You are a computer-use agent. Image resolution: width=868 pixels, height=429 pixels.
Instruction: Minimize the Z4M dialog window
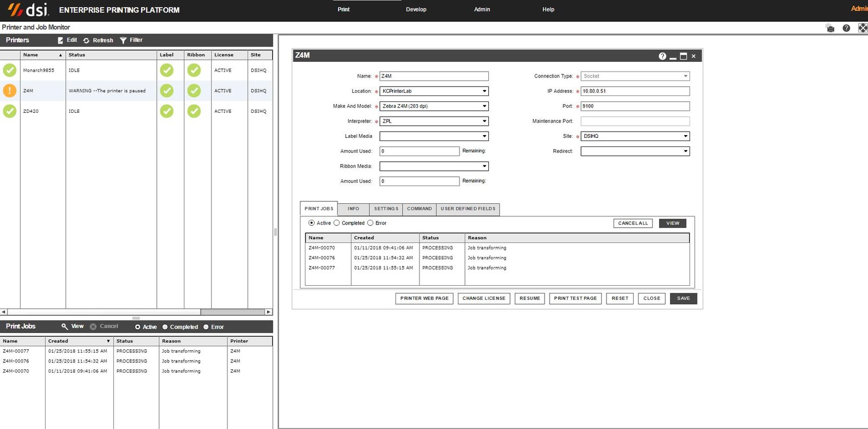[x=673, y=57]
